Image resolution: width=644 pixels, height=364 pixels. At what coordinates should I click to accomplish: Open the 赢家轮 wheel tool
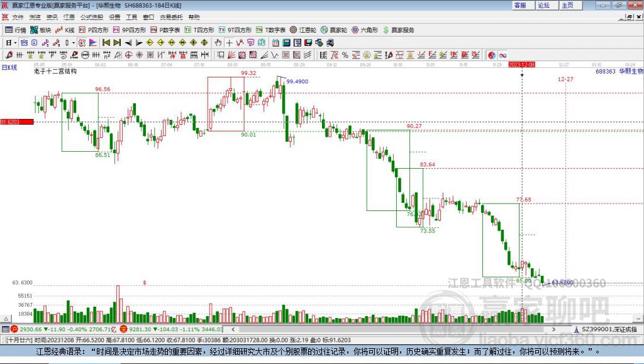334,30
